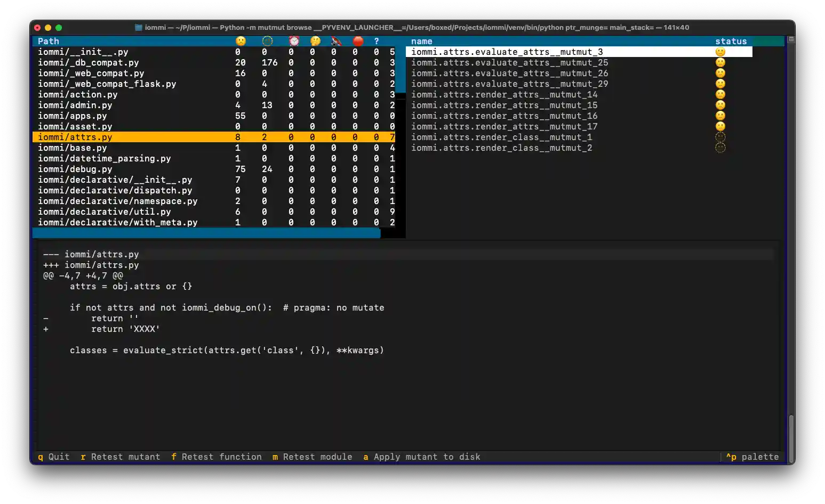This screenshot has width=825, height=504.
Task: Click the question mark column header
Action: (377, 41)
